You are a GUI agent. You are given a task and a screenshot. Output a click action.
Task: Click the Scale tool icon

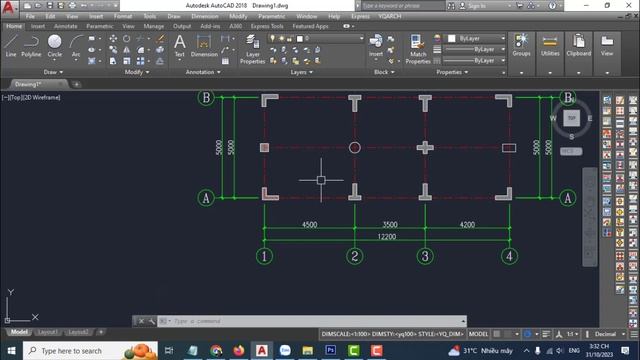[x=127, y=61]
